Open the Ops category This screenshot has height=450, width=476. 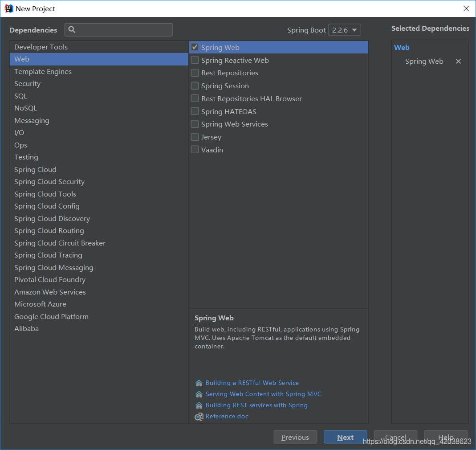pyautogui.click(x=99, y=145)
